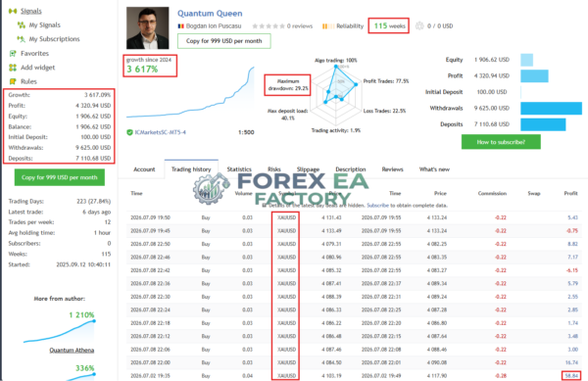The height and width of the screenshot is (381, 588).
Task: Click the review stars rating
Action: tap(269, 26)
